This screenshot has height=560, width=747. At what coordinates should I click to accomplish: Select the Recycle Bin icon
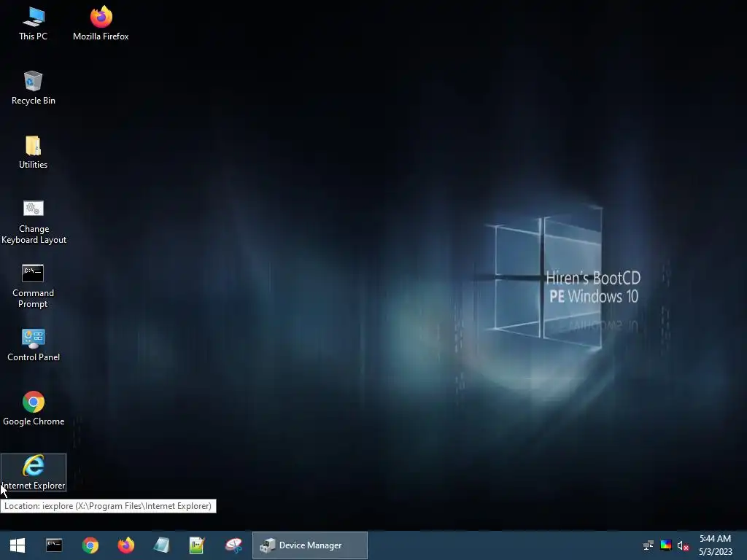pos(34,88)
